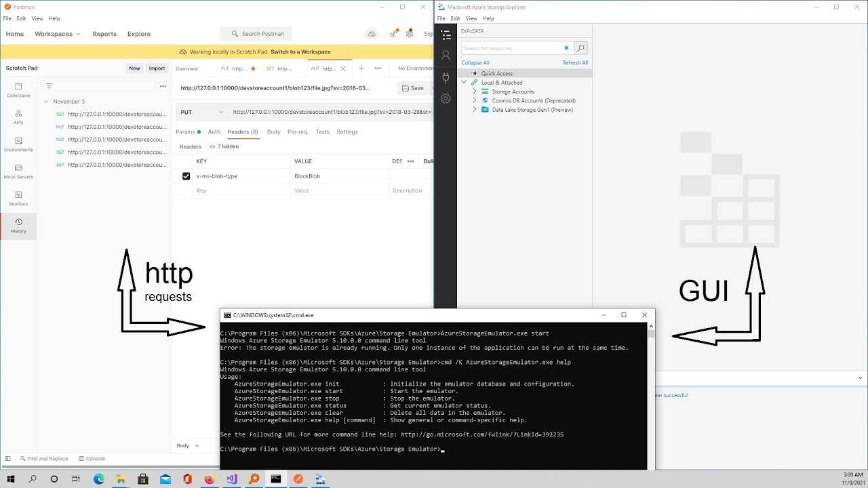The width and height of the screenshot is (868, 488).
Task: Select History in the Postman sidebar
Action: tap(18, 225)
